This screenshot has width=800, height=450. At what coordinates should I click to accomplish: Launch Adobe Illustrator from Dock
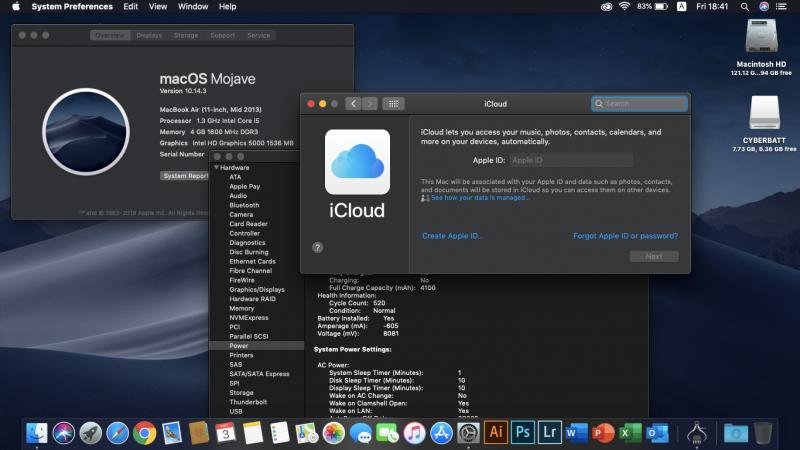(x=495, y=433)
